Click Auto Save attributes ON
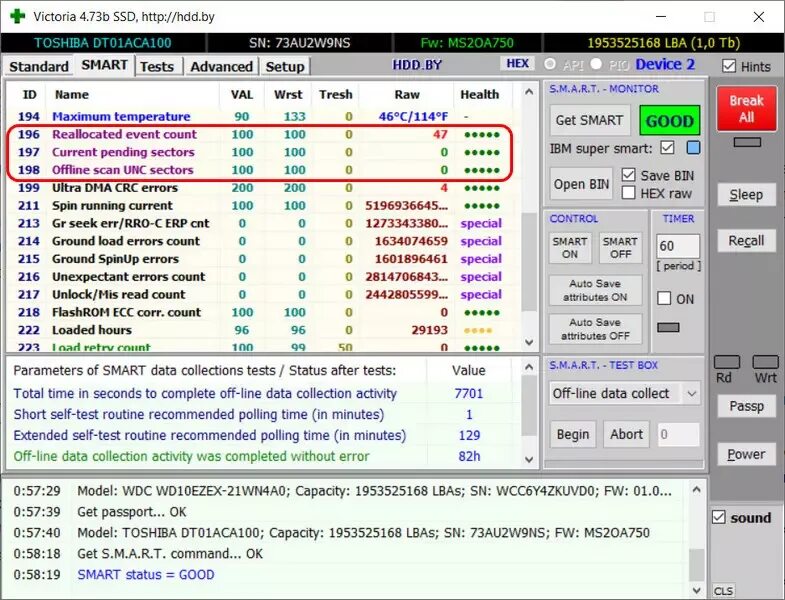The image size is (785, 600). coord(595,290)
